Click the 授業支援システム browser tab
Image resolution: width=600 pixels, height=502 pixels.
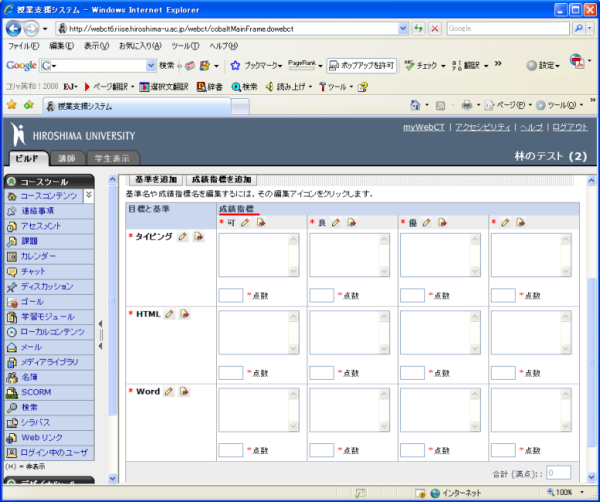(137, 106)
